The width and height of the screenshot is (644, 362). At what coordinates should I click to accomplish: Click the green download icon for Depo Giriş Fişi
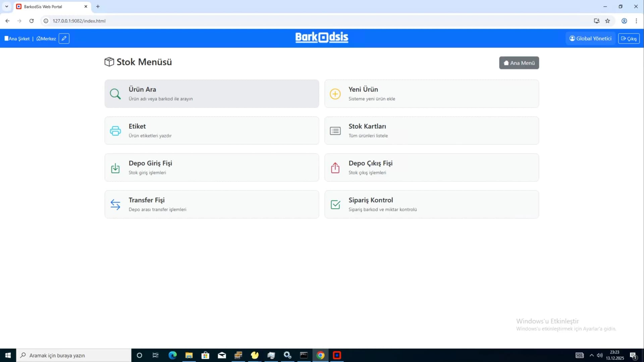point(115,168)
